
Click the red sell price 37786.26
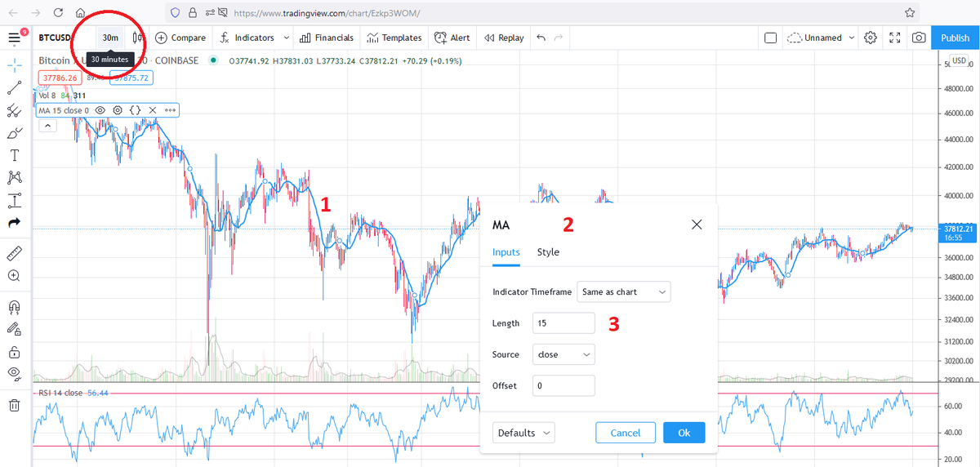pos(60,78)
